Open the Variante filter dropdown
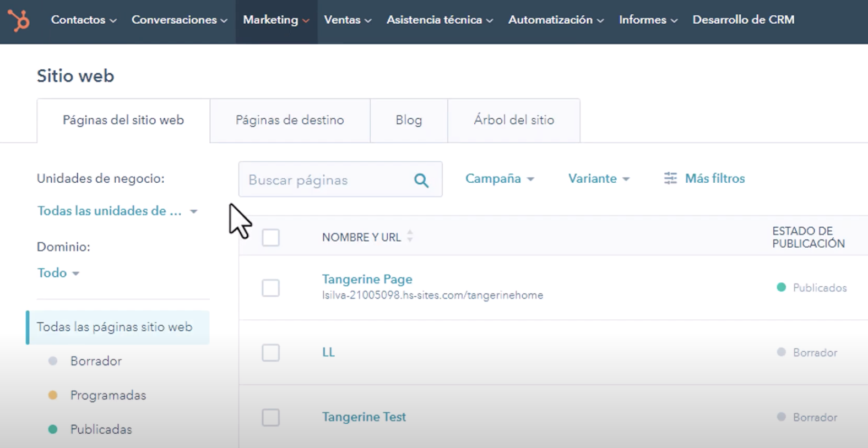 pos(598,179)
